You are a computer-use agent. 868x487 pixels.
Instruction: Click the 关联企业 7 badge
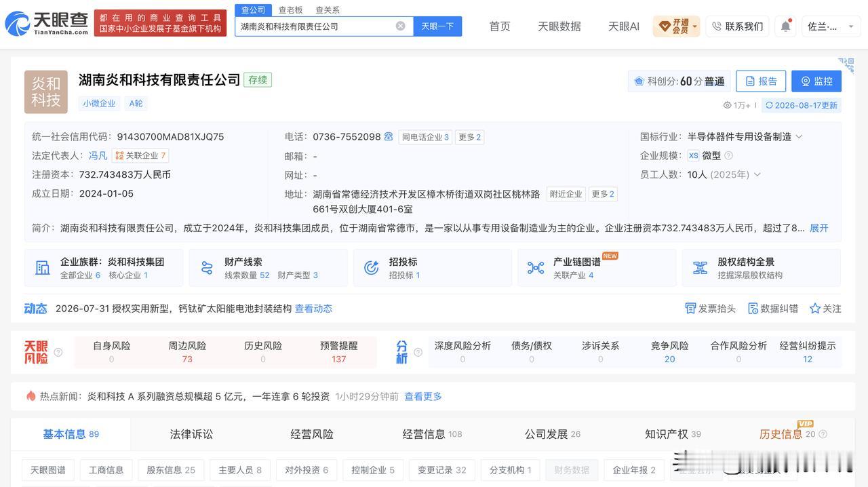click(x=140, y=155)
